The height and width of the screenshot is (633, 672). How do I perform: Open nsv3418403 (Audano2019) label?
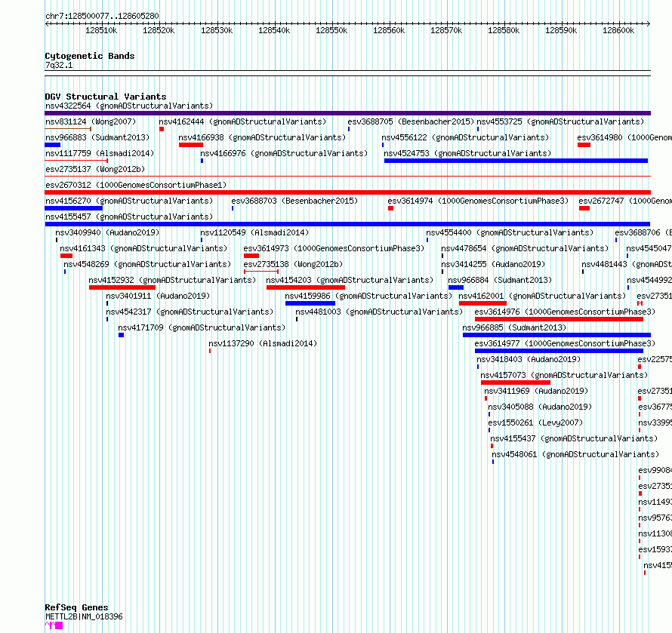pos(529,359)
